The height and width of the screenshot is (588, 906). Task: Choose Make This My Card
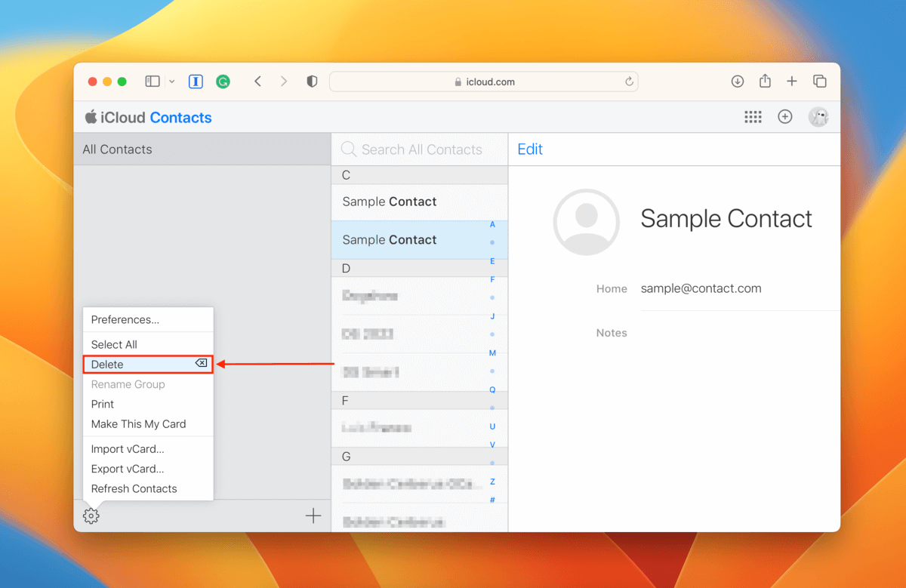point(148,423)
